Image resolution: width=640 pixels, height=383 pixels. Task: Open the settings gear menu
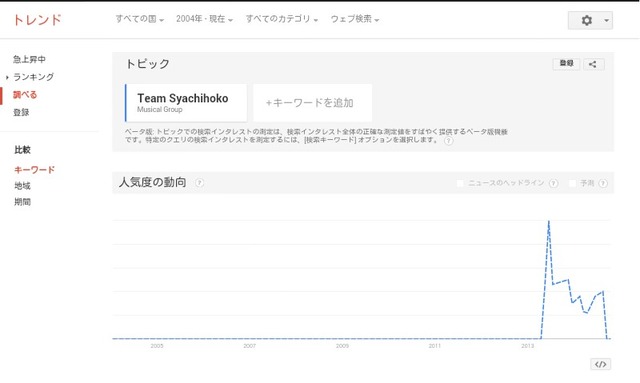(587, 20)
